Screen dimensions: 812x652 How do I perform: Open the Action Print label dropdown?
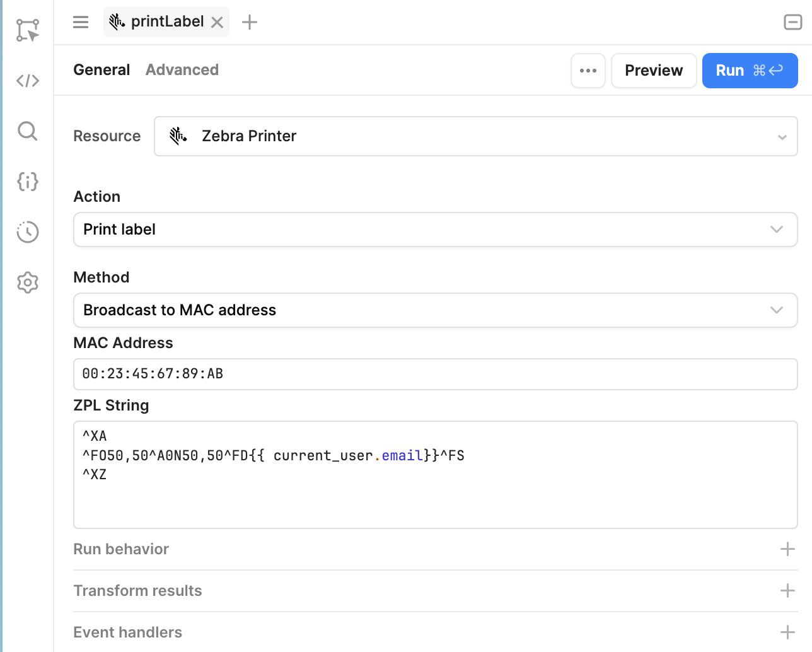436,230
